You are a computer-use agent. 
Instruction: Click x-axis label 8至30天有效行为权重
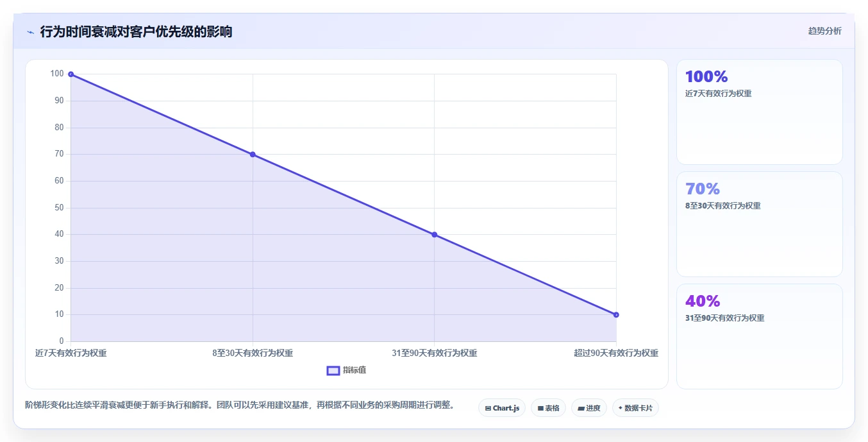pos(253,353)
